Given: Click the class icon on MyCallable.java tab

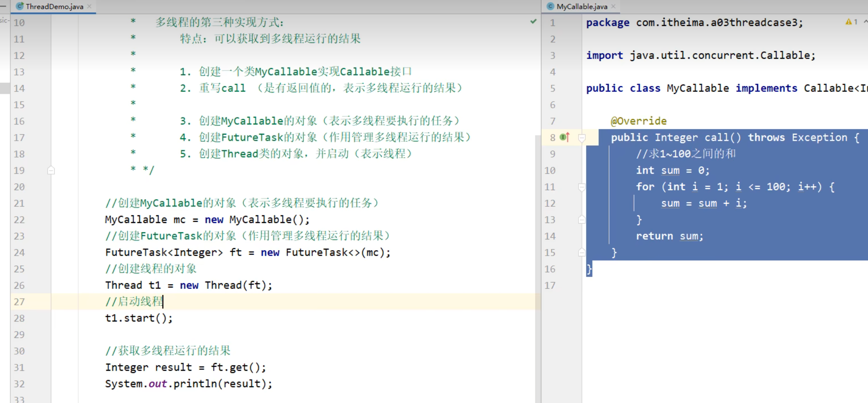Looking at the screenshot, I should click(551, 6).
